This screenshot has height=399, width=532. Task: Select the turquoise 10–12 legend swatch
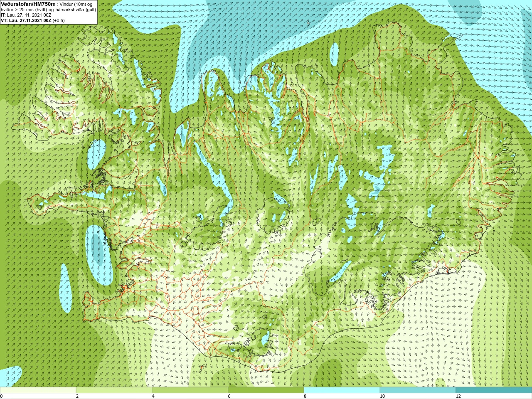point(418,390)
